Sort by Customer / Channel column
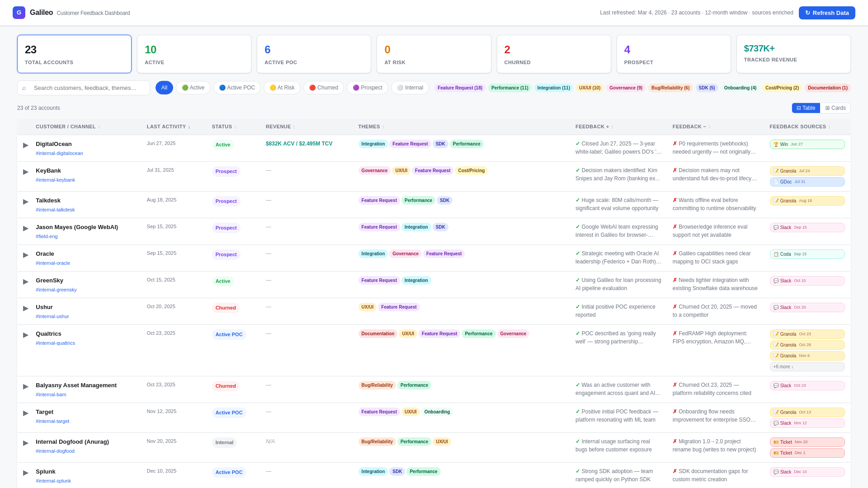 coord(68,127)
